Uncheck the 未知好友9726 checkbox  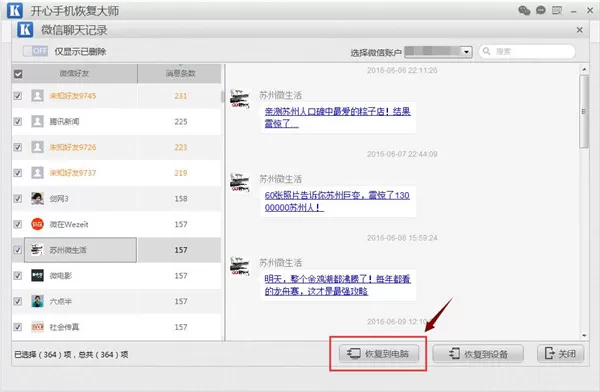tap(18, 147)
